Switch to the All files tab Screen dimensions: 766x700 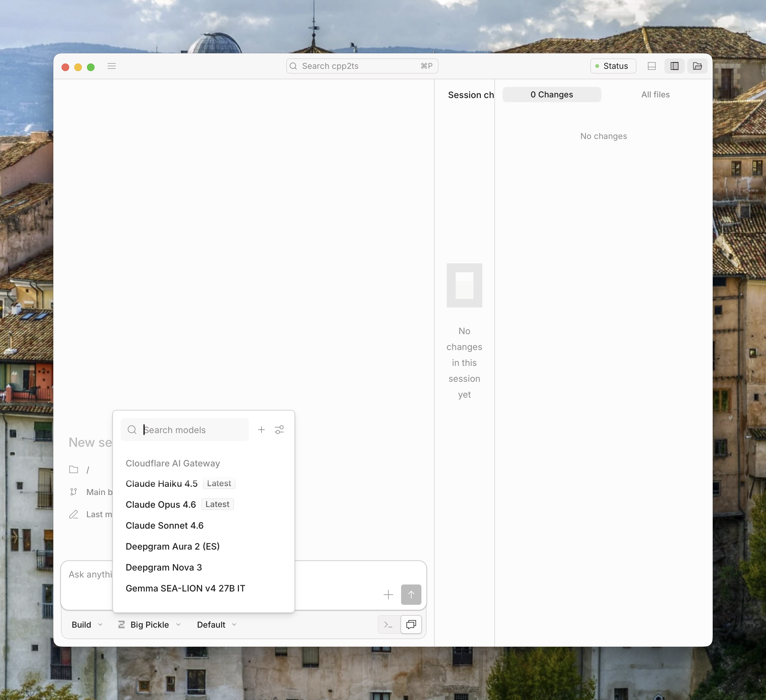click(655, 95)
